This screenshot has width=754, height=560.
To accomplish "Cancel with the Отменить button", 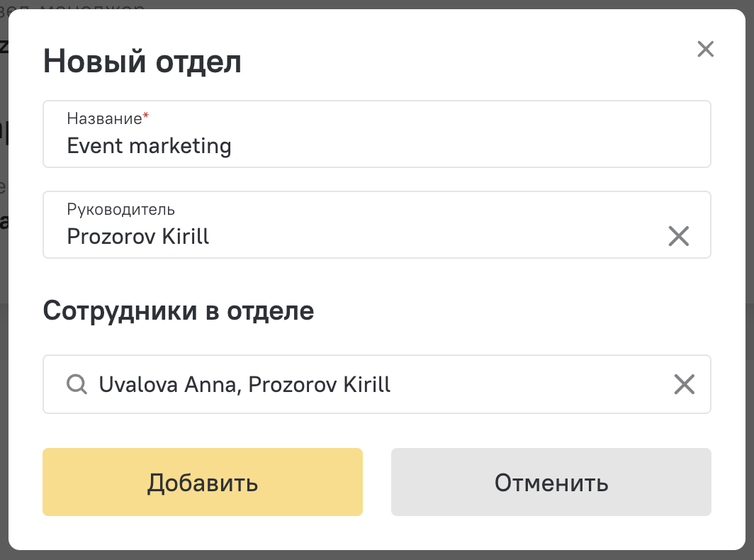I will click(551, 482).
